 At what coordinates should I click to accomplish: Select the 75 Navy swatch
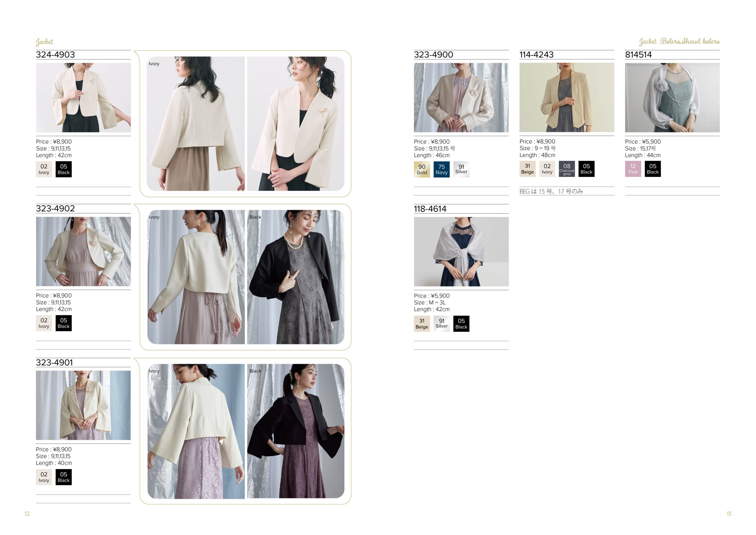coord(441,169)
